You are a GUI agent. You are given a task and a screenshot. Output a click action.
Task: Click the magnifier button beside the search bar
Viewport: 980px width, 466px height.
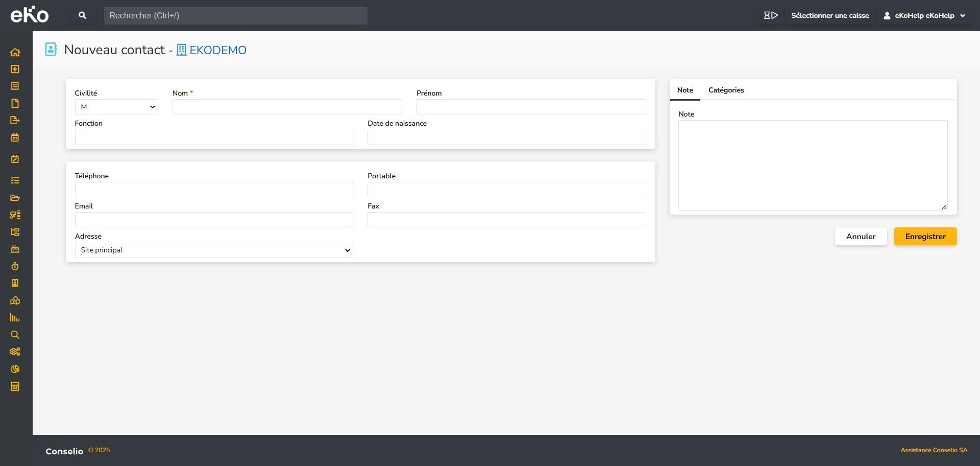[82, 15]
